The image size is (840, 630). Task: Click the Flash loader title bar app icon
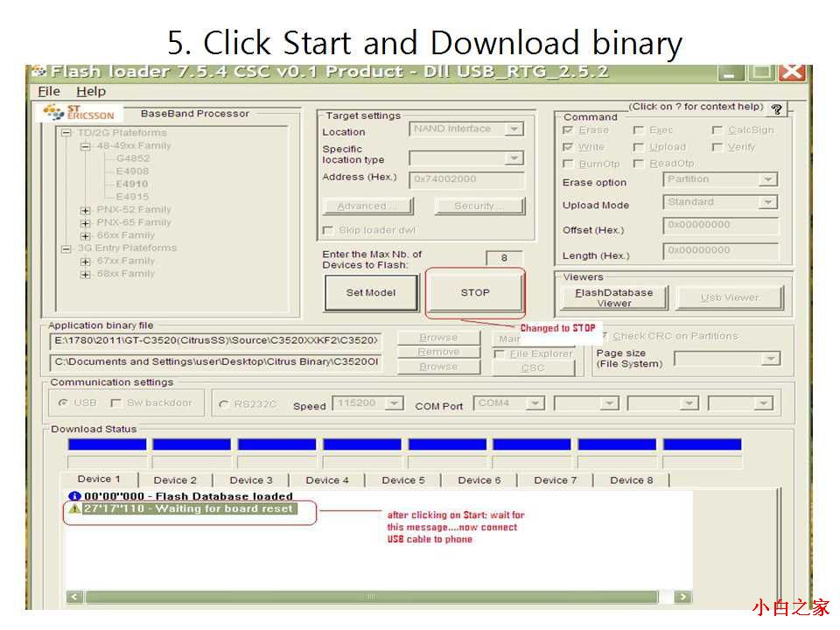(x=38, y=71)
